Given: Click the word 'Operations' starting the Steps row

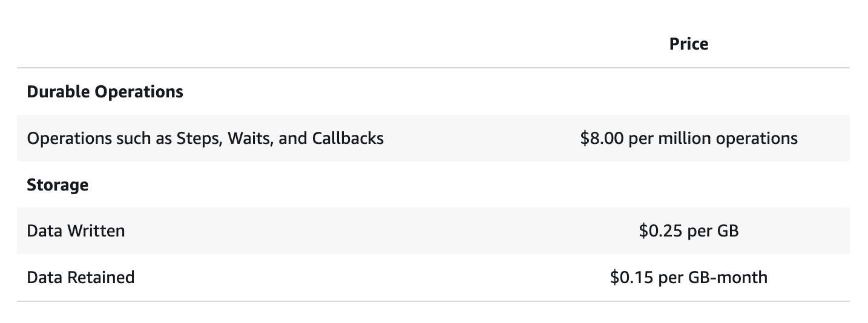Looking at the screenshot, I should 69,139.
